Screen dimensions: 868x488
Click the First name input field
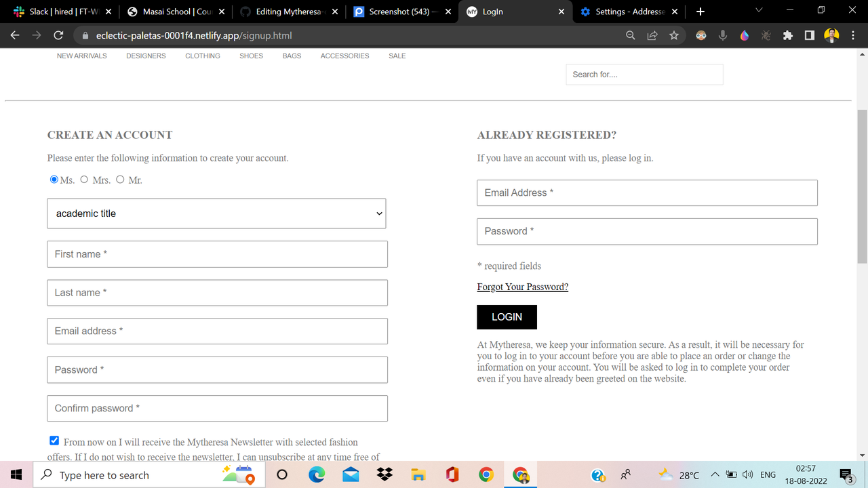[x=217, y=253]
